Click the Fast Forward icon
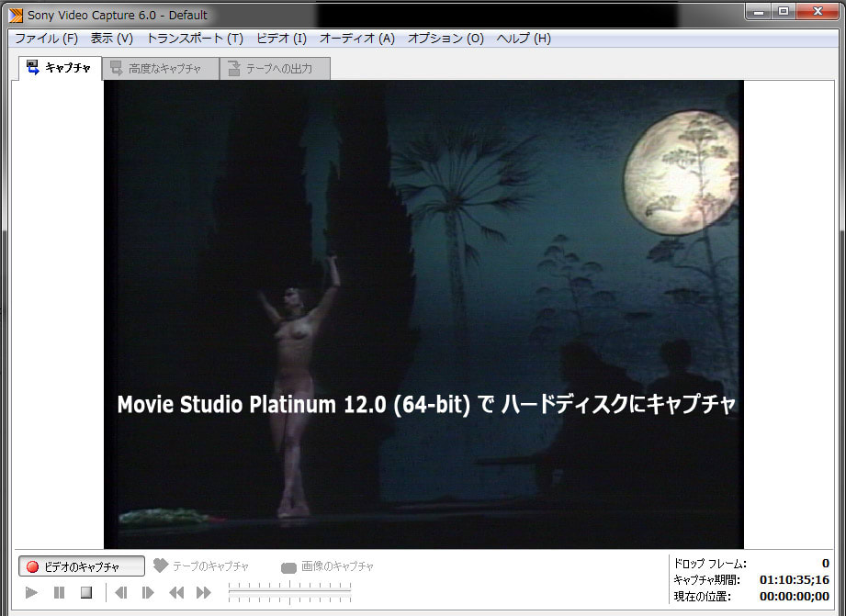This screenshot has height=616, width=846. pyautogui.click(x=204, y=593)
